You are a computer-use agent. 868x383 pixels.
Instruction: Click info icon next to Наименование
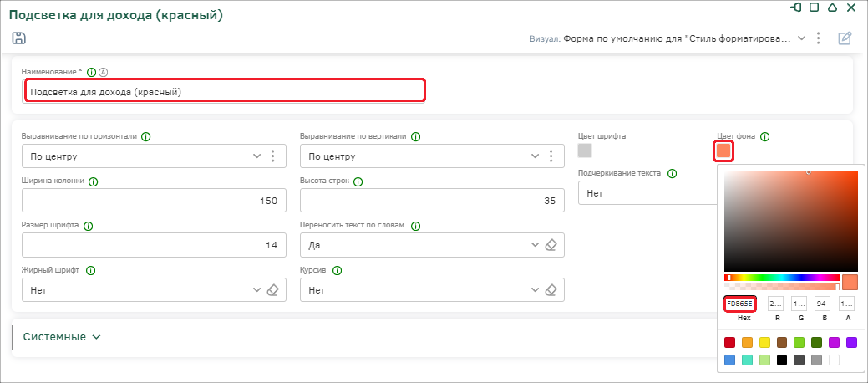tap(91, 72)
